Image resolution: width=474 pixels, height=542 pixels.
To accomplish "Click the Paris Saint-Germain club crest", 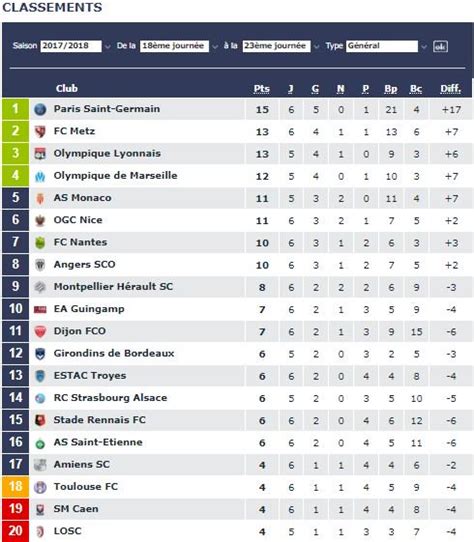I will pos(40,109).
